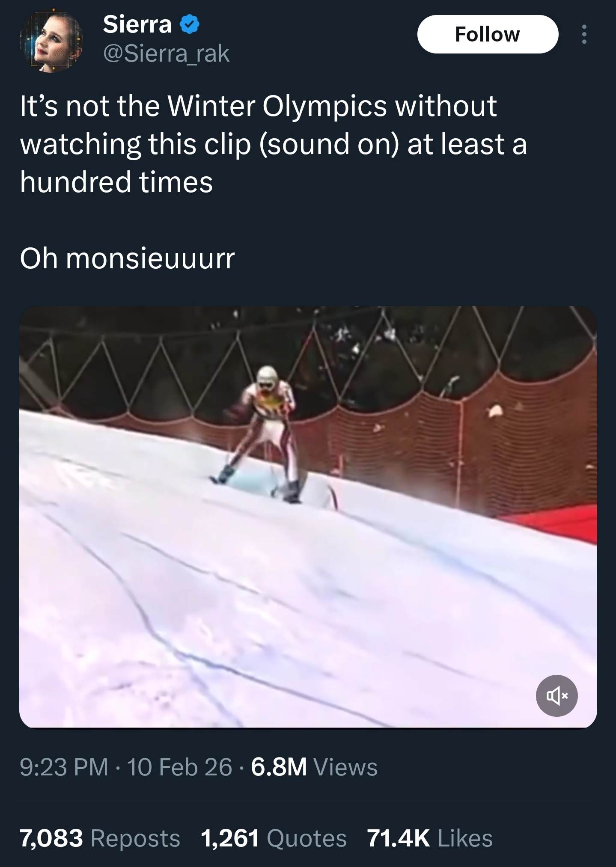Show the 6.8M Views analytics

coord(314,767)
